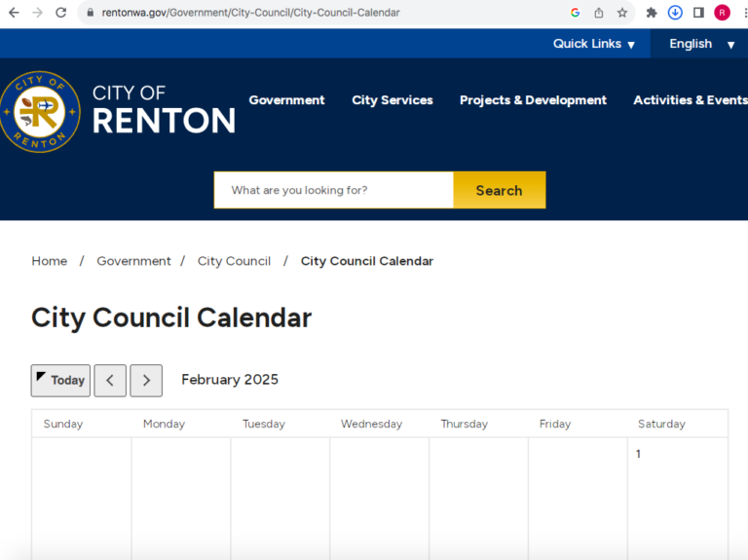Reload the page with refresh icon
This screenshot has width=748, height=560.
click(x=61, y=13)
